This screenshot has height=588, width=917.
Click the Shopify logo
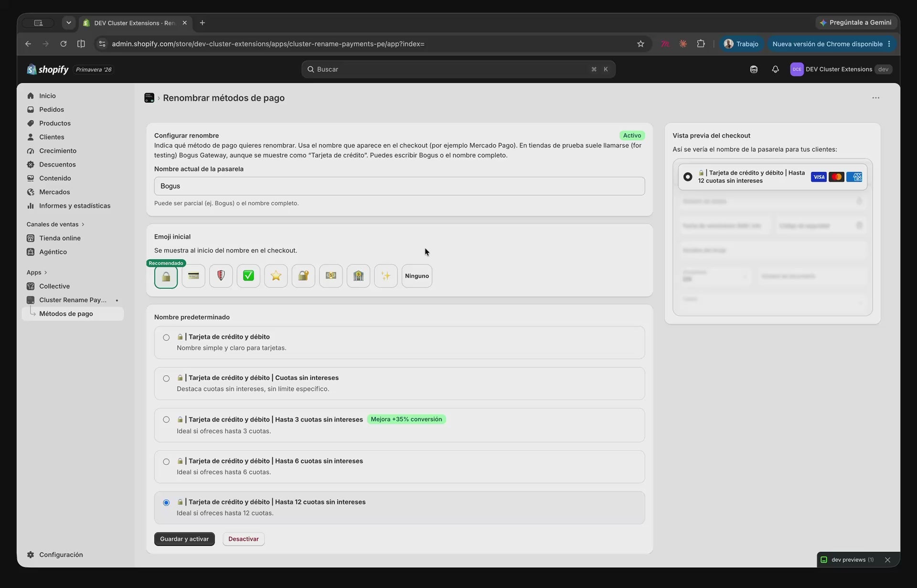click(x=48, y=69)
